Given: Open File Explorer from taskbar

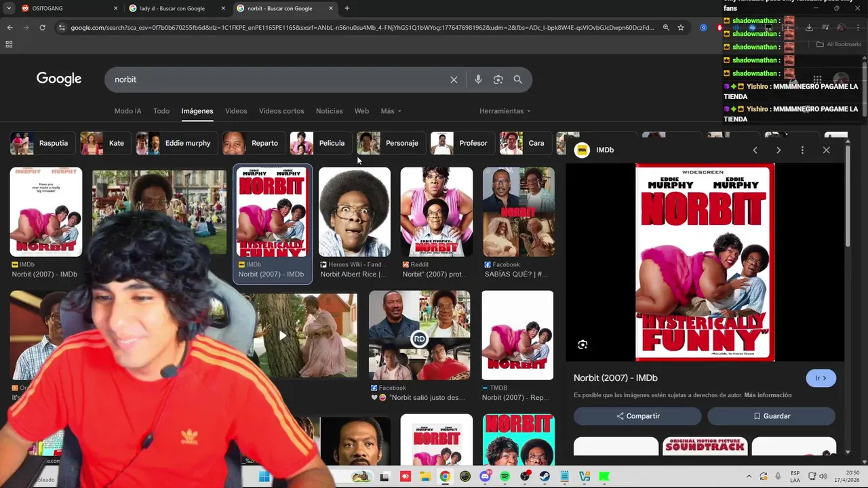Looking at the screenshot, I should click(425, 476).
